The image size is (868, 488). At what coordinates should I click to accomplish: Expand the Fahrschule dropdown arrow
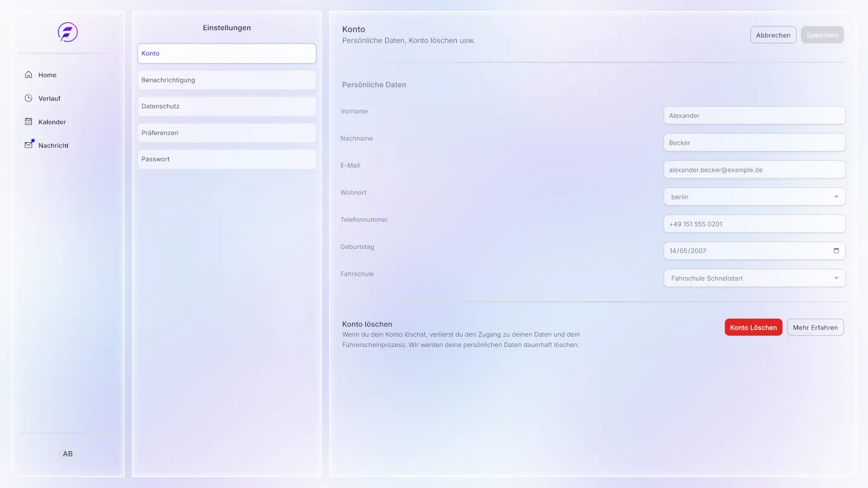[x=836, y=278]
